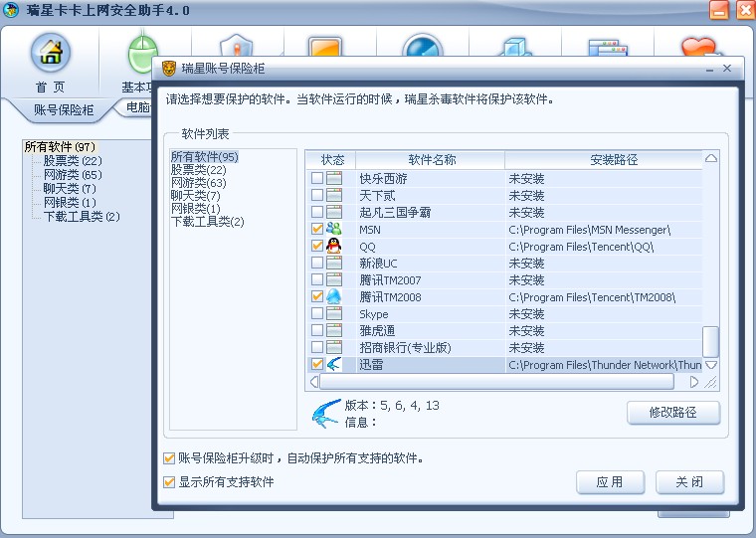The image size is (756, 538).
Task: Toggle 显示所有支持软件 checkbox
Action: [x=169, y=481]
